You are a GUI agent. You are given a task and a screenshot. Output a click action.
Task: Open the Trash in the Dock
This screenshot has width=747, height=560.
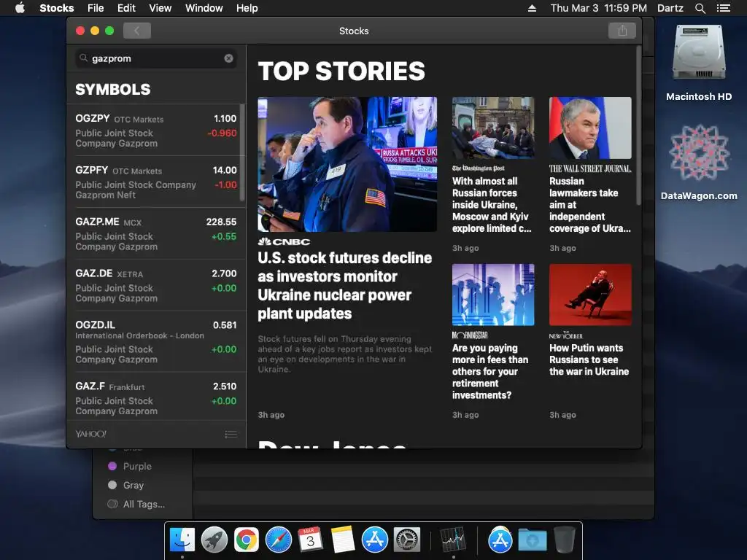[565, 540]
